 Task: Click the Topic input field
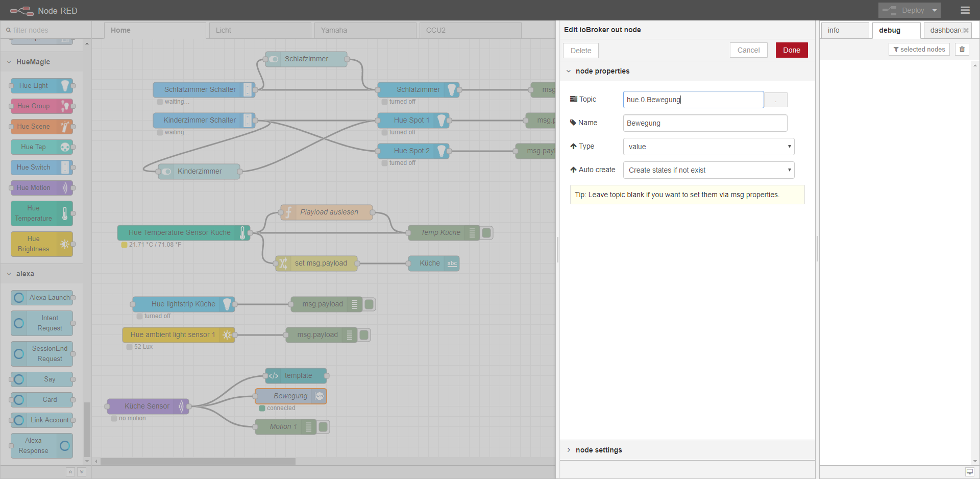tap(694, 100)
